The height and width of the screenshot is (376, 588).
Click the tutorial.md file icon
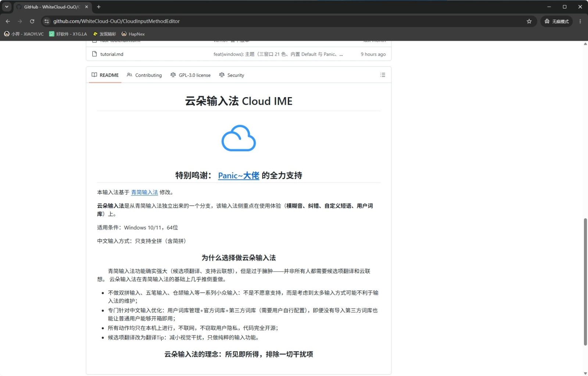[94, 54]
